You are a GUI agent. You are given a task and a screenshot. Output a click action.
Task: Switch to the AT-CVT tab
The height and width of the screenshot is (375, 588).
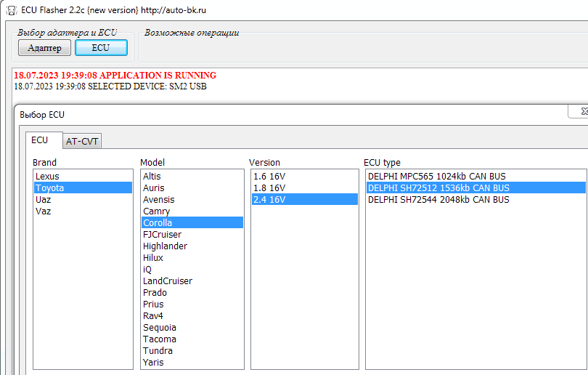(x=82, y=141)
